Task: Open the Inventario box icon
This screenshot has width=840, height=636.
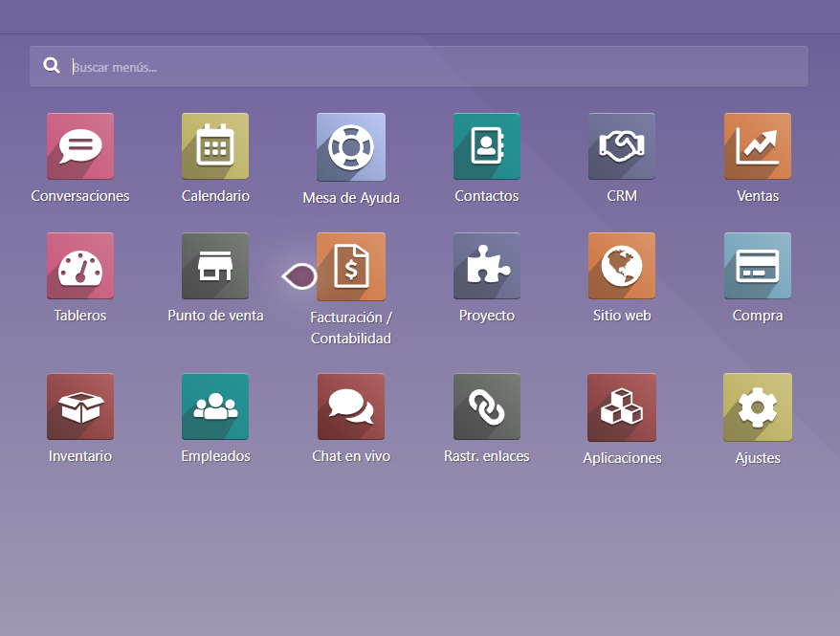Action: tap(80, 406)
